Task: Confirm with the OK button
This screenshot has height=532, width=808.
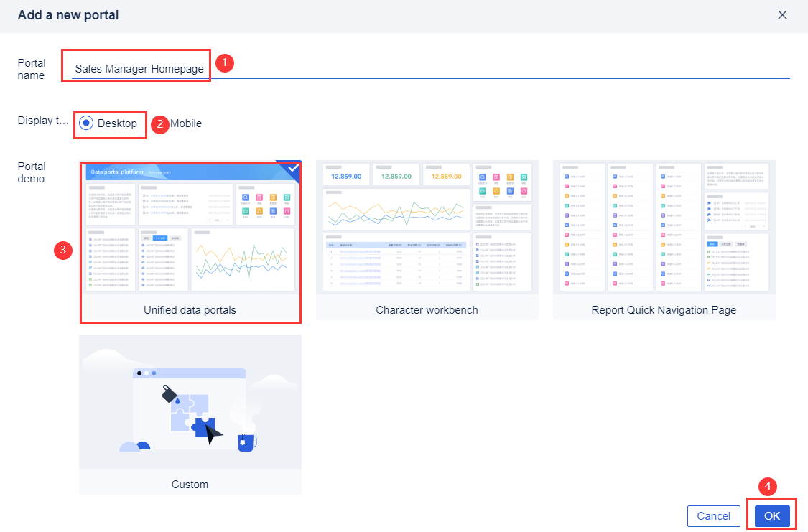Action: click(x=772, y=516)
